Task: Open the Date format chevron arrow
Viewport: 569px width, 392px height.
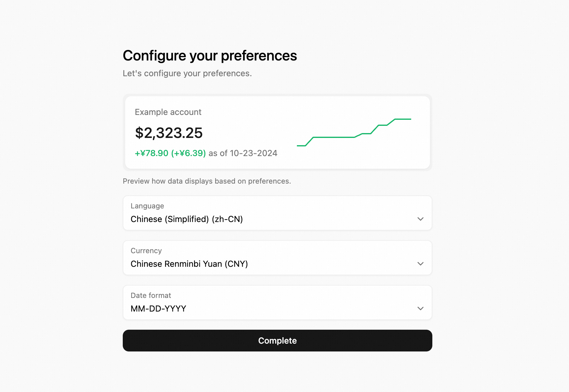Action: click(x=420, y=309)
